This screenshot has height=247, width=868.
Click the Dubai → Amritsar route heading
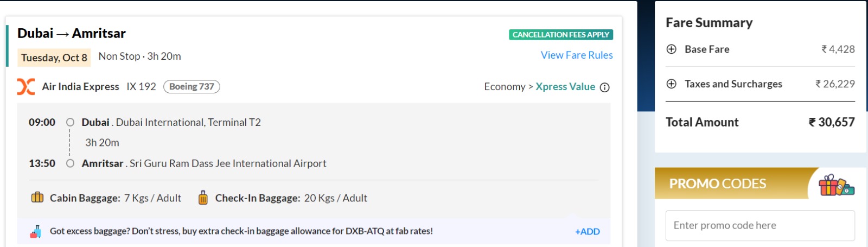pyautogui.click(x=72, y=34)
